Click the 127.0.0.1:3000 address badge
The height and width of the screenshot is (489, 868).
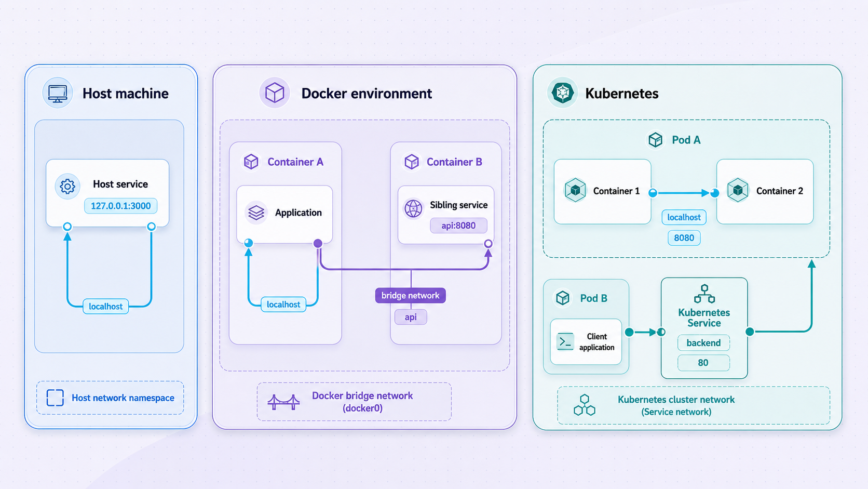click(x=120, y=206)
